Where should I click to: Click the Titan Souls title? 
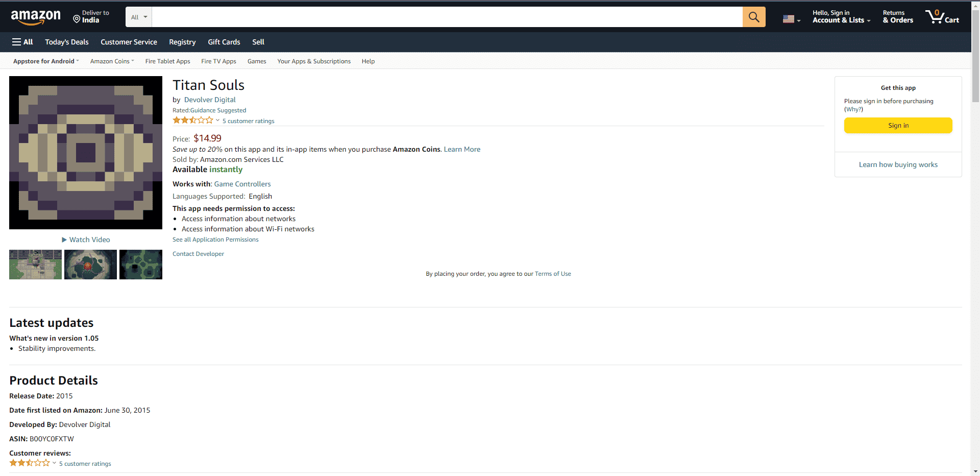[x=208, y=85]
